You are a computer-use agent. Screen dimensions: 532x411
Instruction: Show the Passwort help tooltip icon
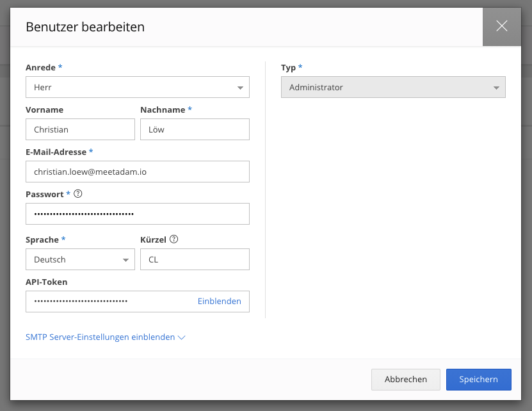78,194
